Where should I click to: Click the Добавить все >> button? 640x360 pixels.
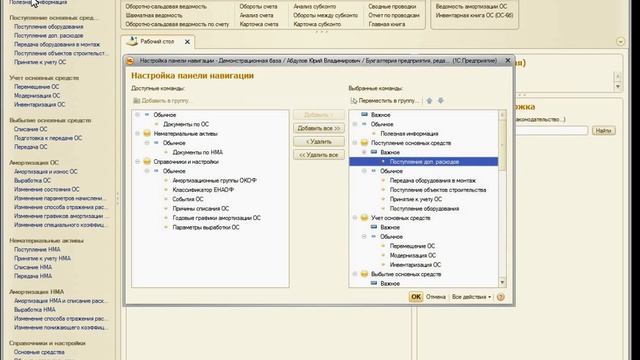319,128
